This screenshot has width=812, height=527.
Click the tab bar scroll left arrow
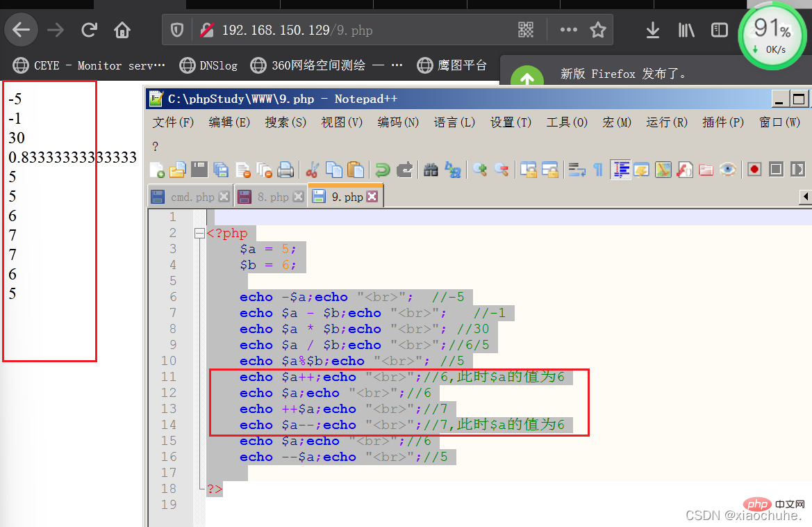click(805, 196)
